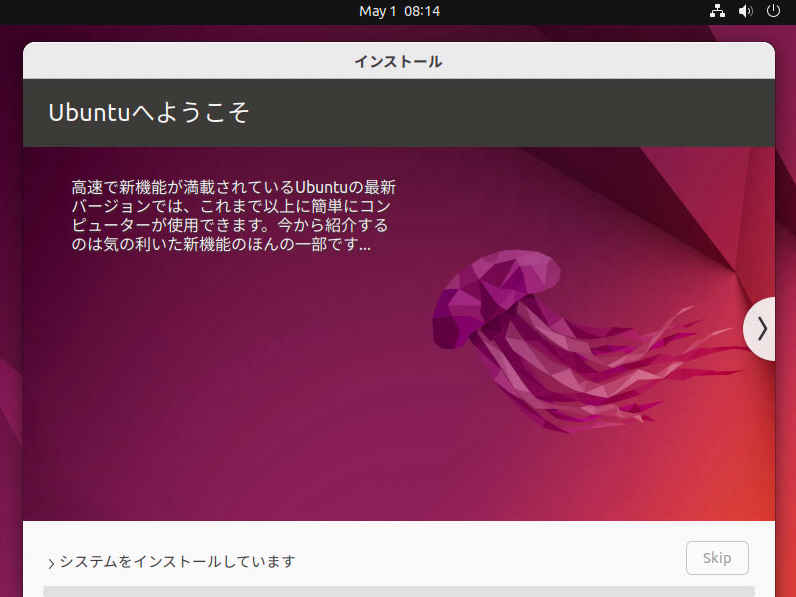
Task: Click the installation progress bar
Action: [x=399, y=591]
